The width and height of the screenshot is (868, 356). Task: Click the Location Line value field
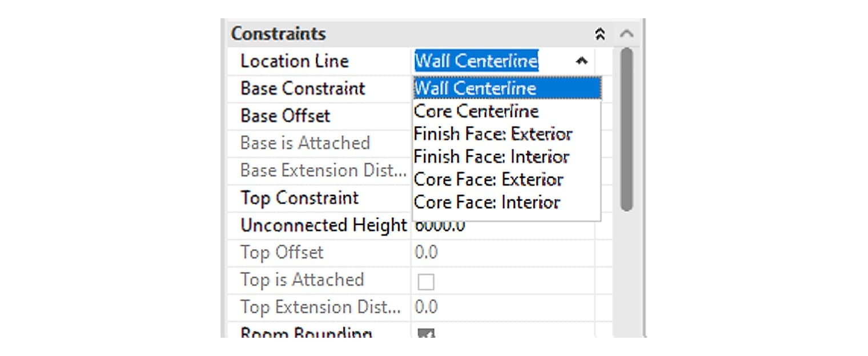point(503,61)
